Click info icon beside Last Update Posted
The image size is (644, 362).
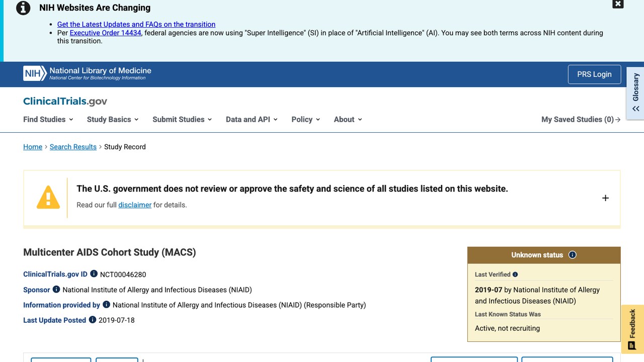coord(93,319)
